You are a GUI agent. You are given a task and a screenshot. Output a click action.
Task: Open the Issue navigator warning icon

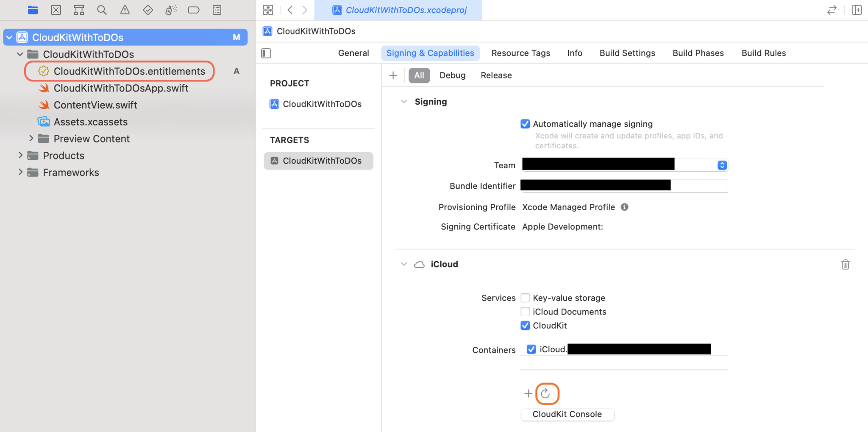point(125,10)
